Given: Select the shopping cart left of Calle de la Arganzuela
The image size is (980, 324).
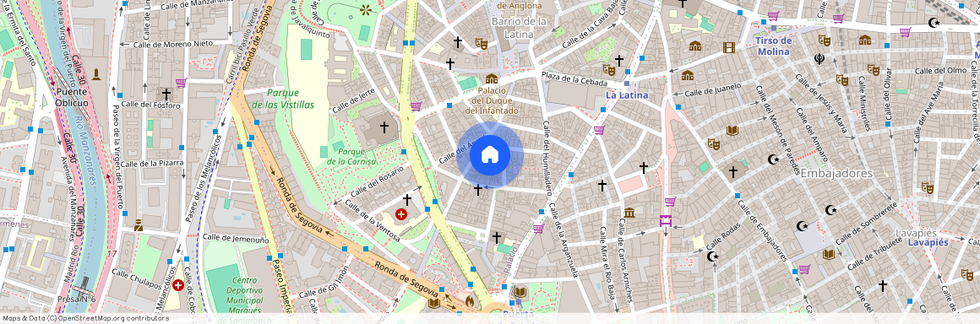Looking at the screenshot, I should [538, 229].
